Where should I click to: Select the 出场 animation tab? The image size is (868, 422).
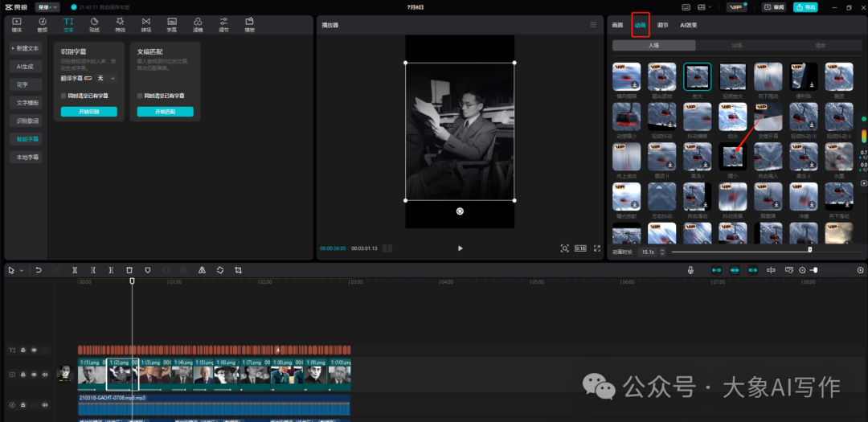click(737, 46)
